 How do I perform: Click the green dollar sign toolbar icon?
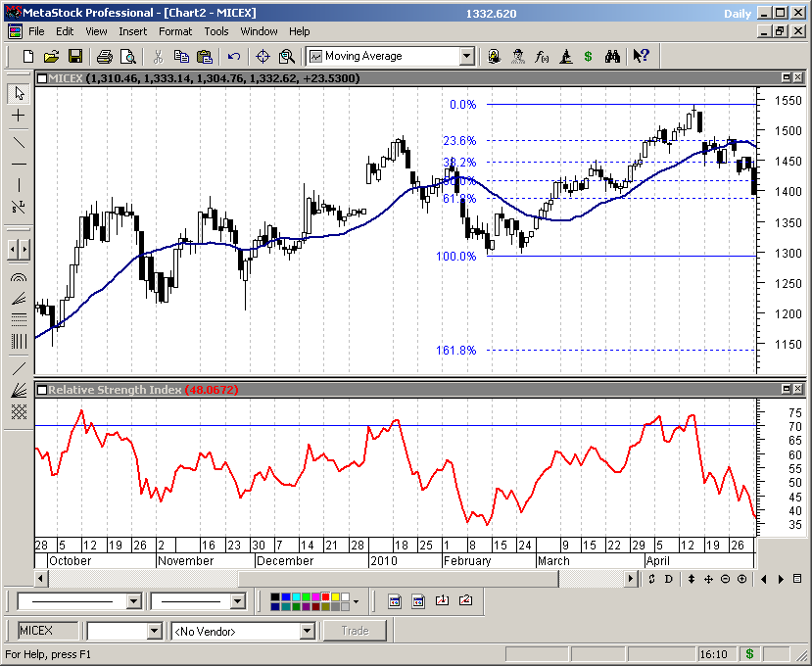[x=588, y=57]
